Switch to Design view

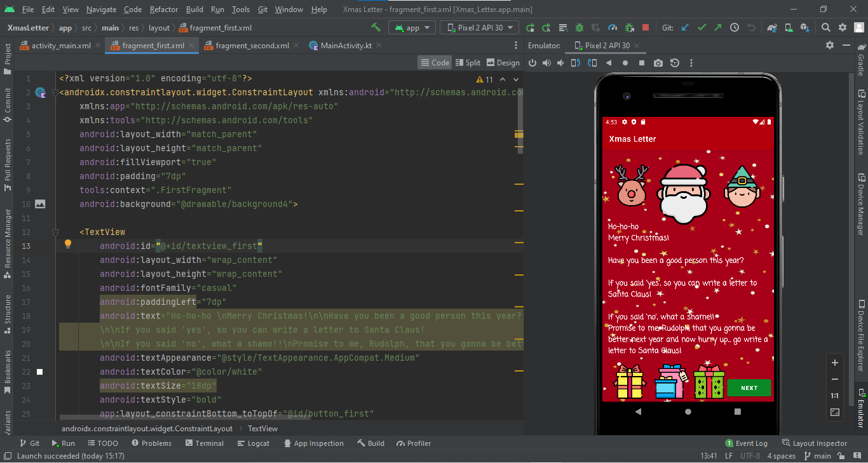click(x=503, y=62)
